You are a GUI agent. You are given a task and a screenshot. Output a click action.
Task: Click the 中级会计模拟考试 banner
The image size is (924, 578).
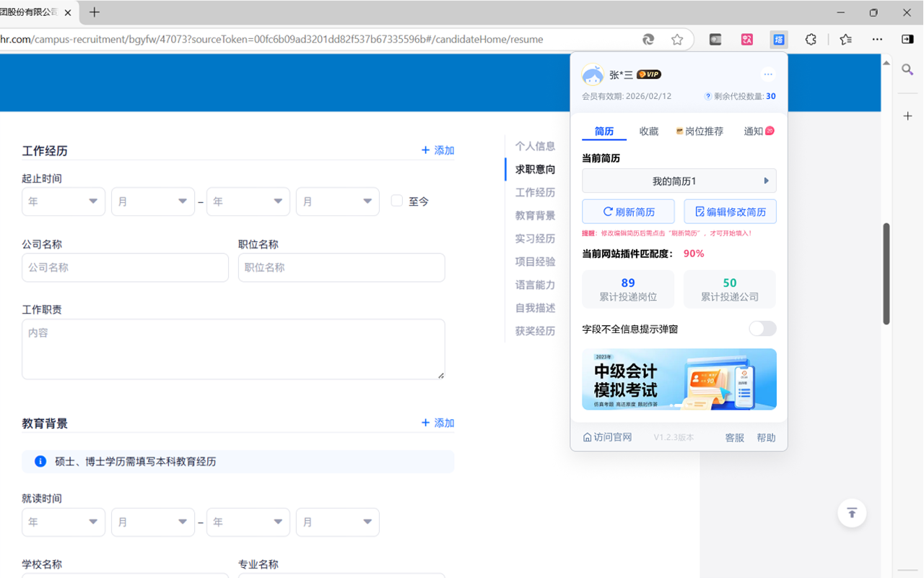point(679,379)
